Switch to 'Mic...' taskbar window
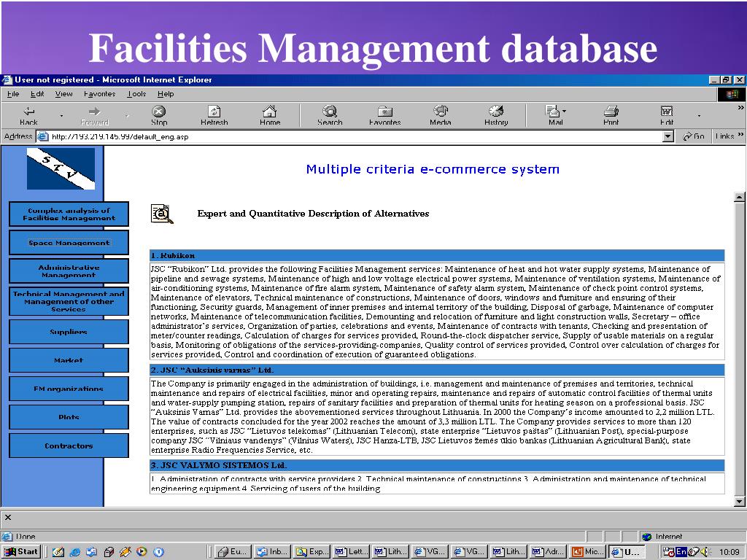The height and width of the screenshot is (560, 747). tap(589, 551)
